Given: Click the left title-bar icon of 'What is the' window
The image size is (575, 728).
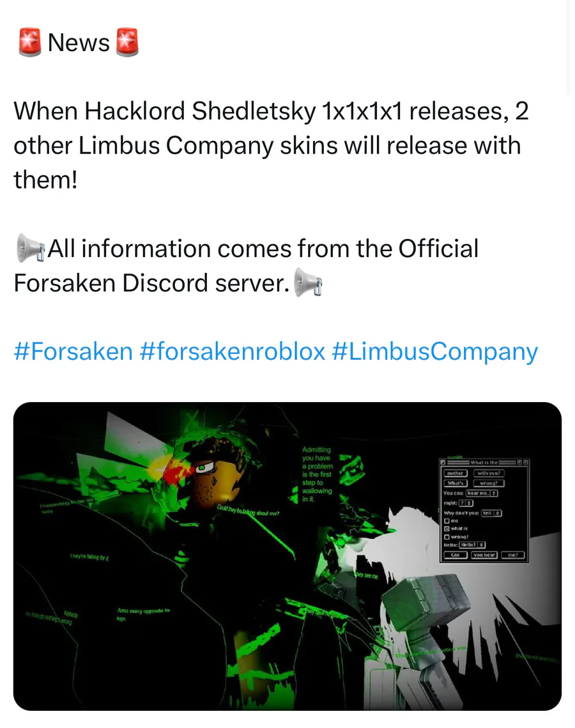Looking at the screenshot, I should pos(443,462).
